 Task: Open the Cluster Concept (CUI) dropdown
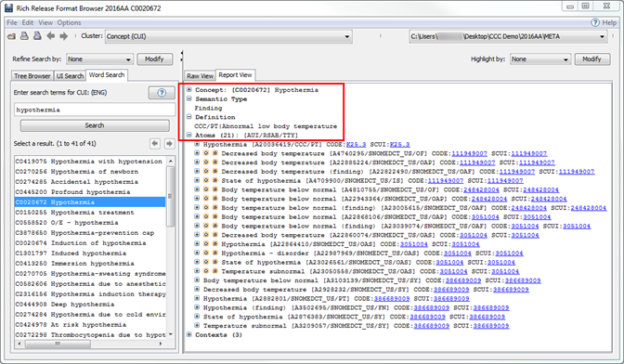click(x=228, y=36)
